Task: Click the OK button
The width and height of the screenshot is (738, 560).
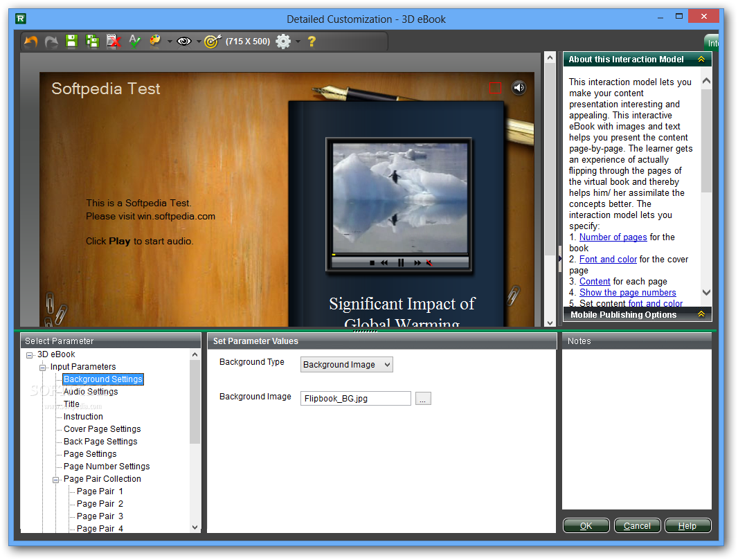Action: (586, 525)
